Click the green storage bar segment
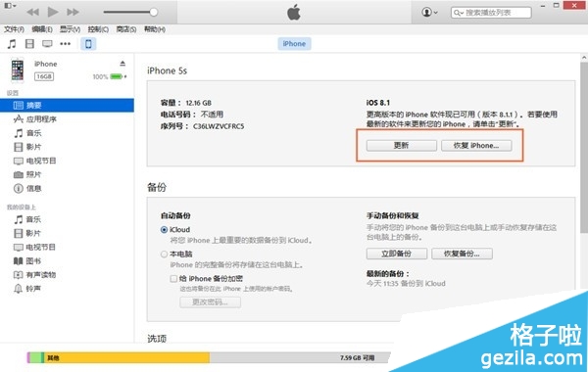 tap(36, 357)
